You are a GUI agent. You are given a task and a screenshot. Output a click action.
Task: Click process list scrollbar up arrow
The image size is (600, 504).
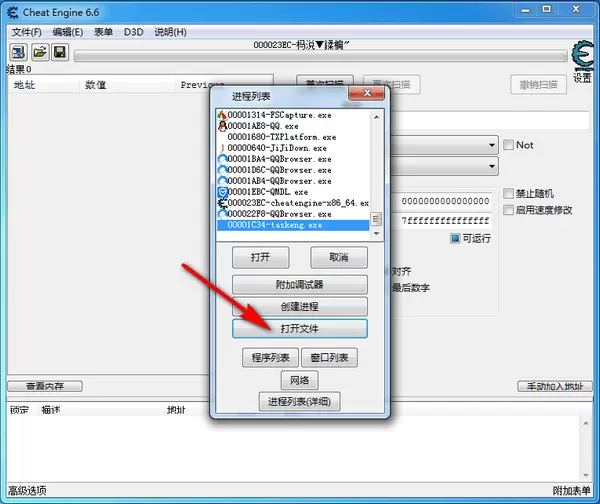pos(377,117)
